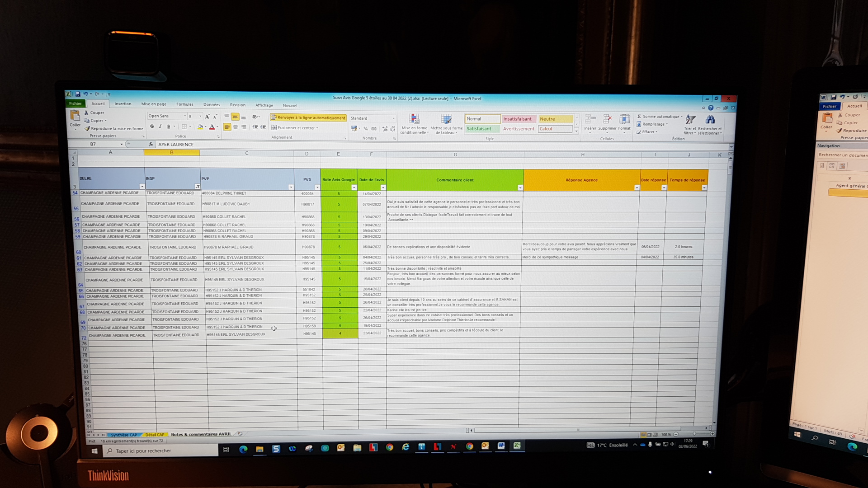Switch to the Données ribbon tab
The height and width of the screenshot is (488, 868).
tap(212, 104)
